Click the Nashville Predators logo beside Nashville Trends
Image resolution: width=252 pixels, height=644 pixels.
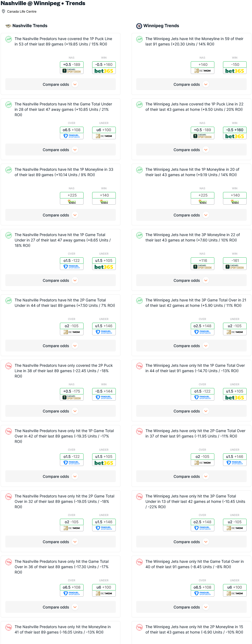click(8, 26)
